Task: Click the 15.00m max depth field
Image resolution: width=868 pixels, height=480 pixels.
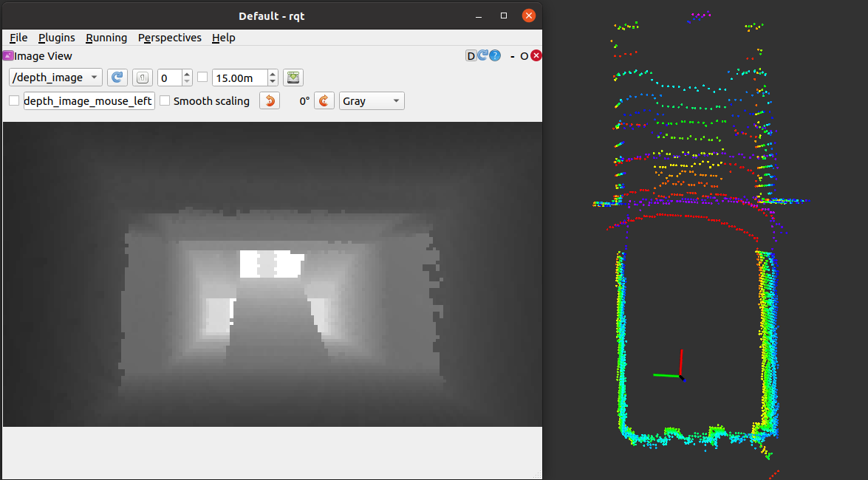Action: [x=239, y=78]
